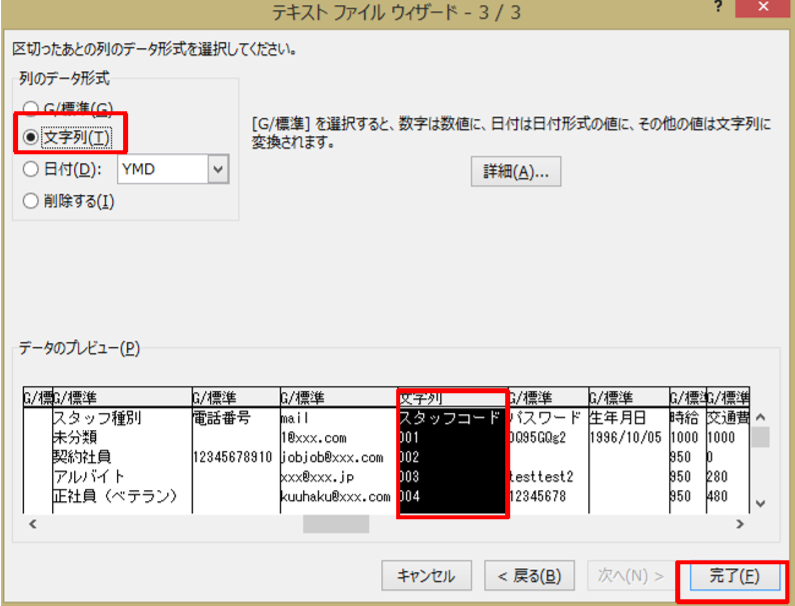Click the horizontal scrollbar thumb in preview
This screenshot has height=606, width=795.
(x=336, y=524)
